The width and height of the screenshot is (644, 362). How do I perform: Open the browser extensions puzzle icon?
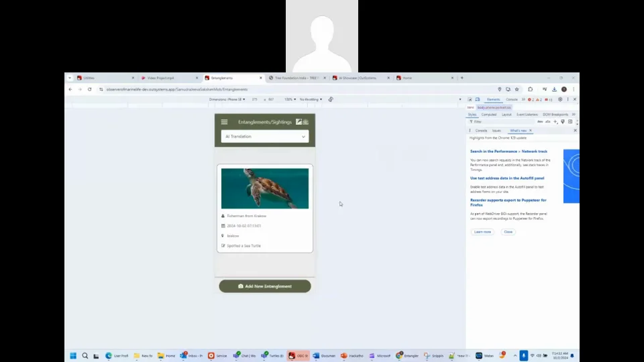[x=530, y=89]
